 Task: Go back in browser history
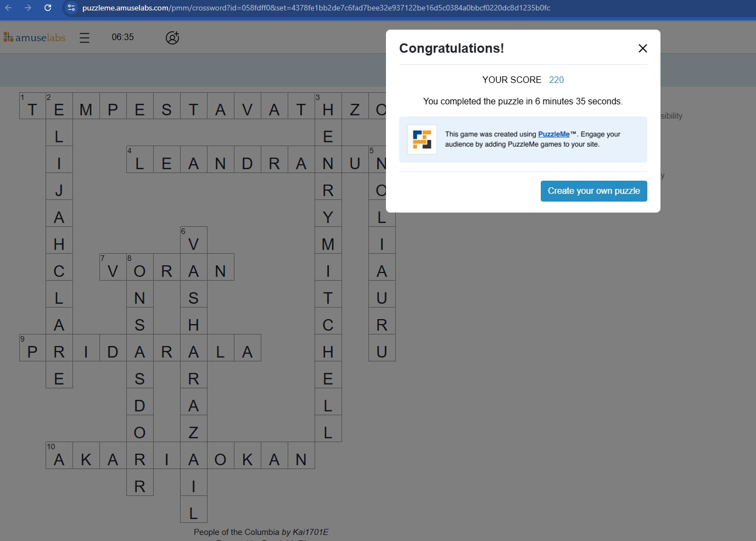point(8,8)
